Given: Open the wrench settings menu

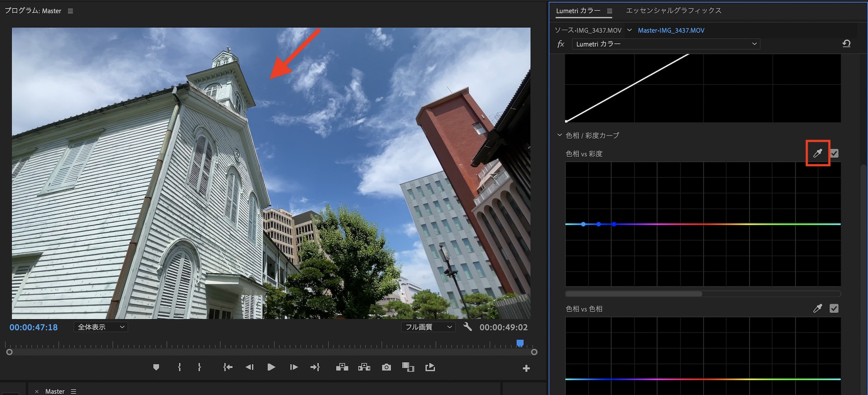Looking at the screenshot, I should [x=467, y=327].
